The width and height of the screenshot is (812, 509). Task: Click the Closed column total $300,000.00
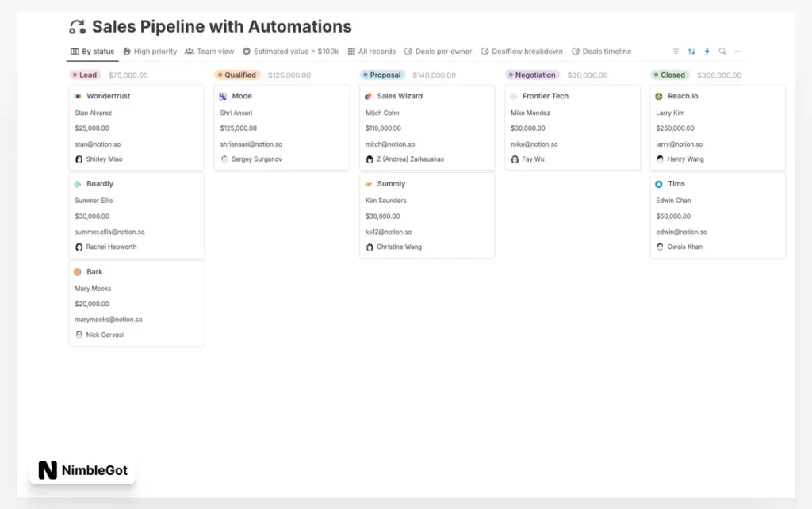click(719, 75)
